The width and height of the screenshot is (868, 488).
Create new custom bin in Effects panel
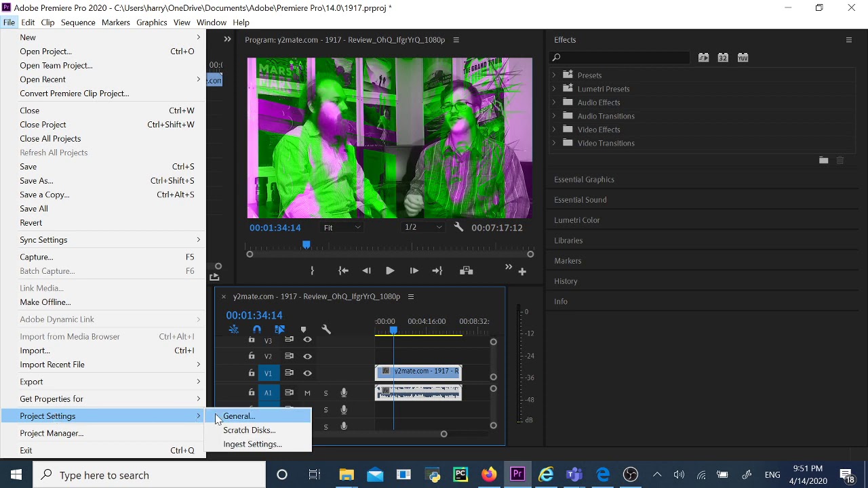(x=823, y=161)
